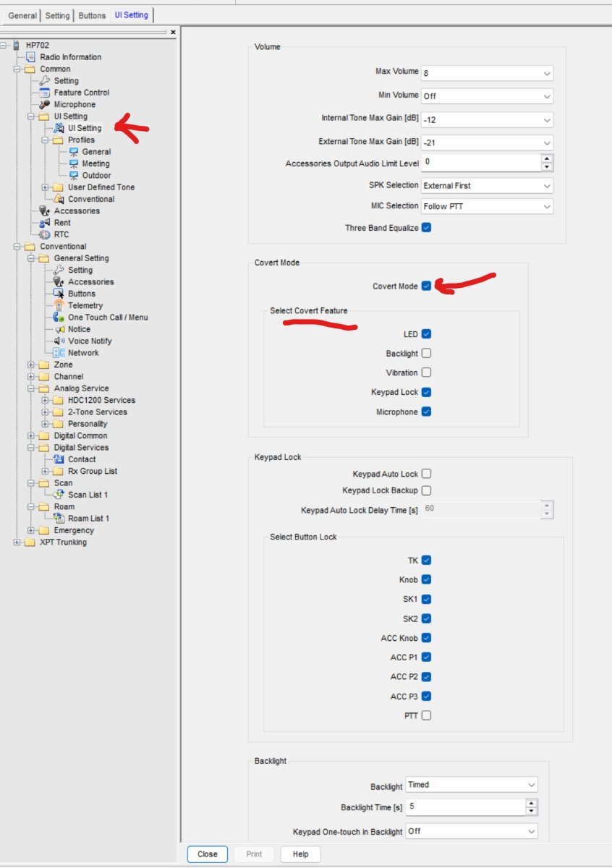Click the Close button
Screen dimensions: 612x868
click(207, 854)
